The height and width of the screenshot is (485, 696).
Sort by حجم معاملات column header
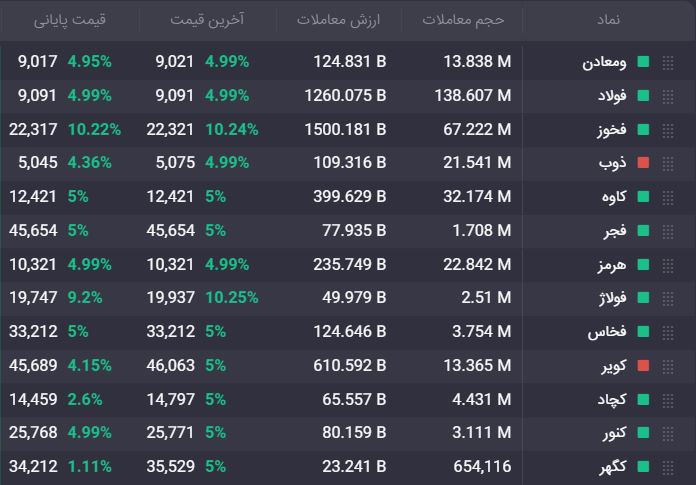pos(463,20)
